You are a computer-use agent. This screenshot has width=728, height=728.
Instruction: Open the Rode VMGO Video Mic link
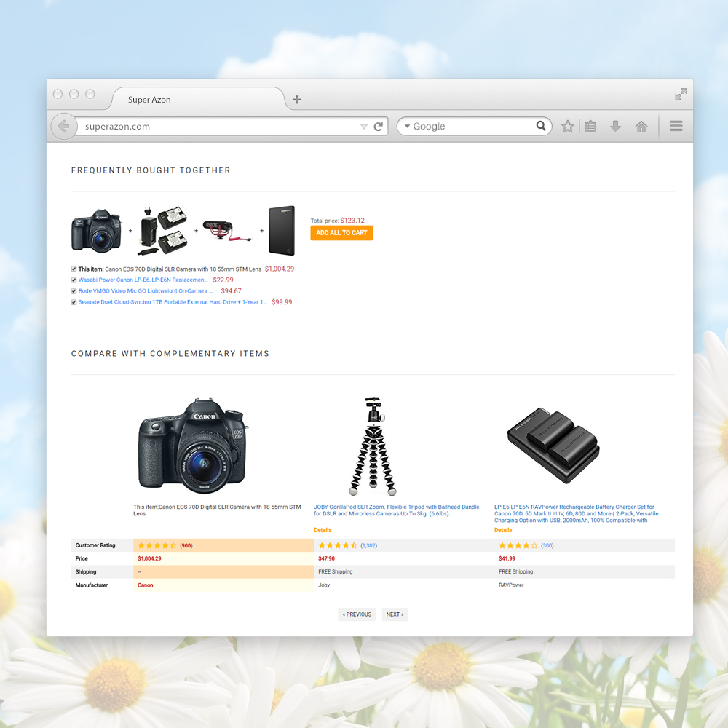(146, 291)
